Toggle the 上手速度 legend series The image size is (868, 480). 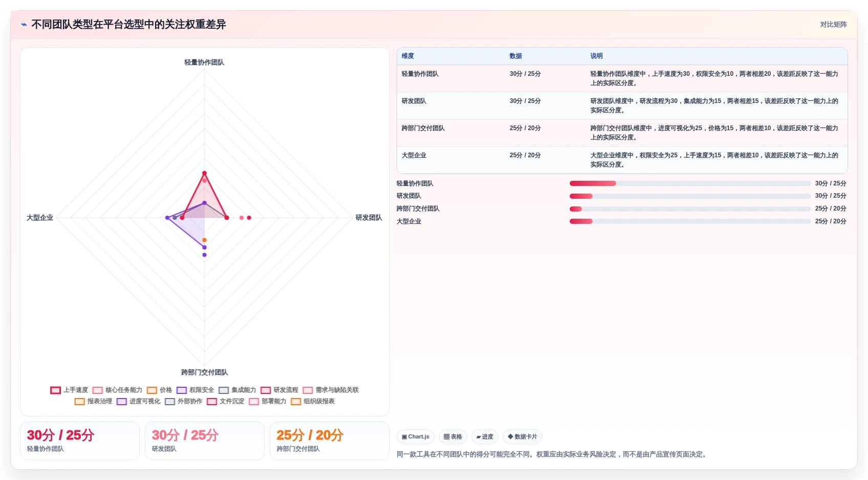tap(69, 390)
